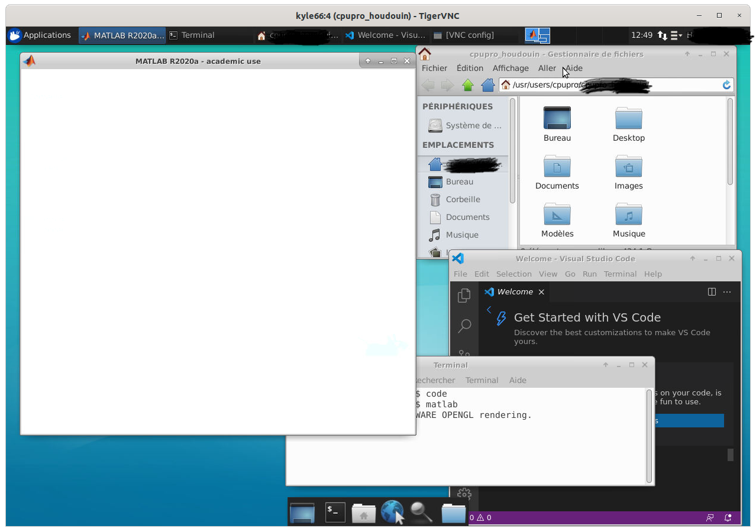Open the View menu in VS Code
The image size is (756, 532).
[x=548, y=274]
